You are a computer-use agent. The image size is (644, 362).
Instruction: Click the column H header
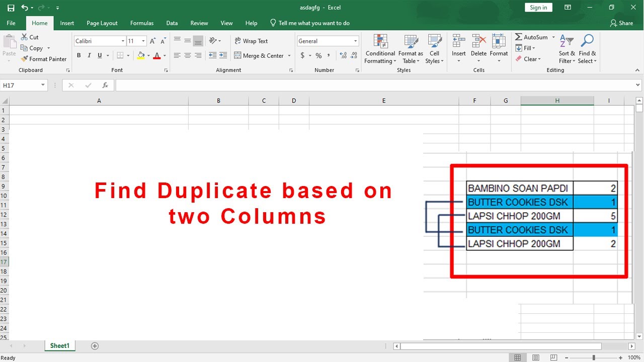557,101
